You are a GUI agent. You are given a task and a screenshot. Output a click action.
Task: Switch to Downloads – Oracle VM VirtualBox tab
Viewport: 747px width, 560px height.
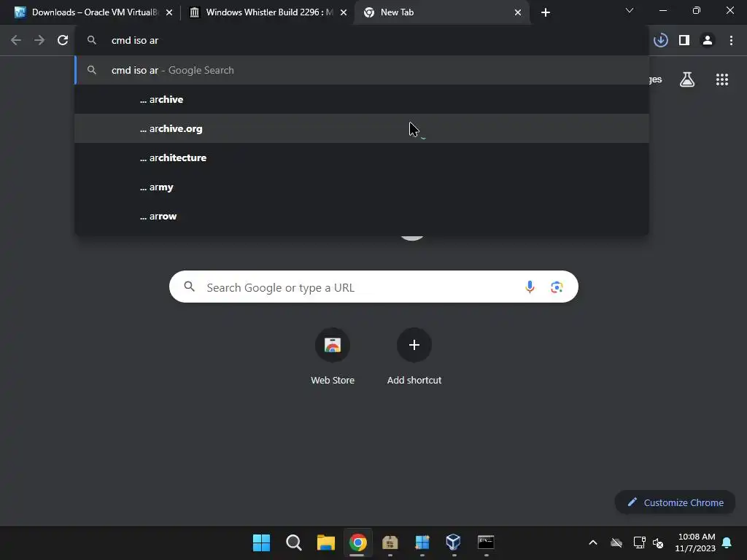(93, 12)
